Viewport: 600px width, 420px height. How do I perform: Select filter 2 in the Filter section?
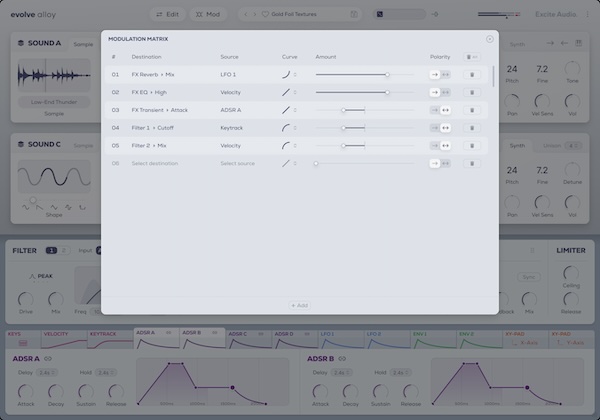tap(64, 251)
